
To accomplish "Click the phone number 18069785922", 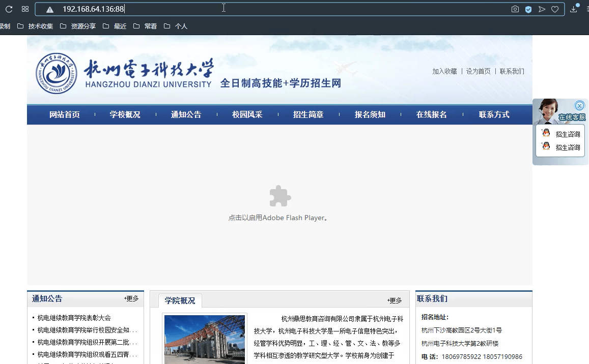I will click(x=461, y=356).
